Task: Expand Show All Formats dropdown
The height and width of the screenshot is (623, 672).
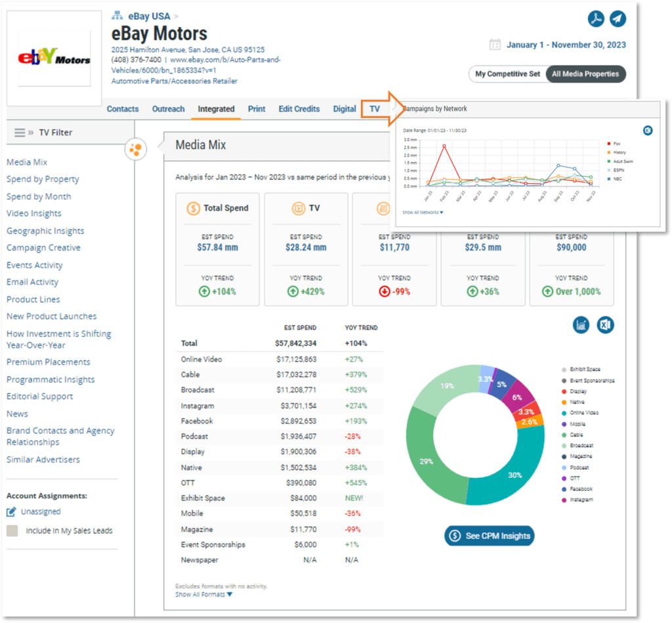Action: 203,594
